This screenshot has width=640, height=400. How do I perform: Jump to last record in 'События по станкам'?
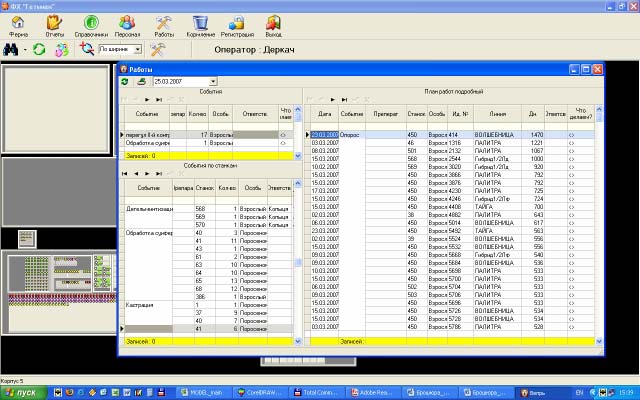pyautogui.click(x=159, y=173)
